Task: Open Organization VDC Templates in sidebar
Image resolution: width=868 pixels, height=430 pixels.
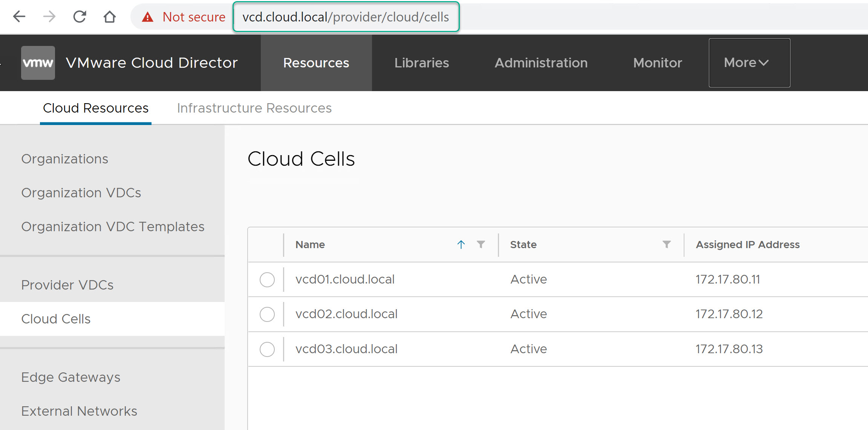Action: [x=113, y=227]
